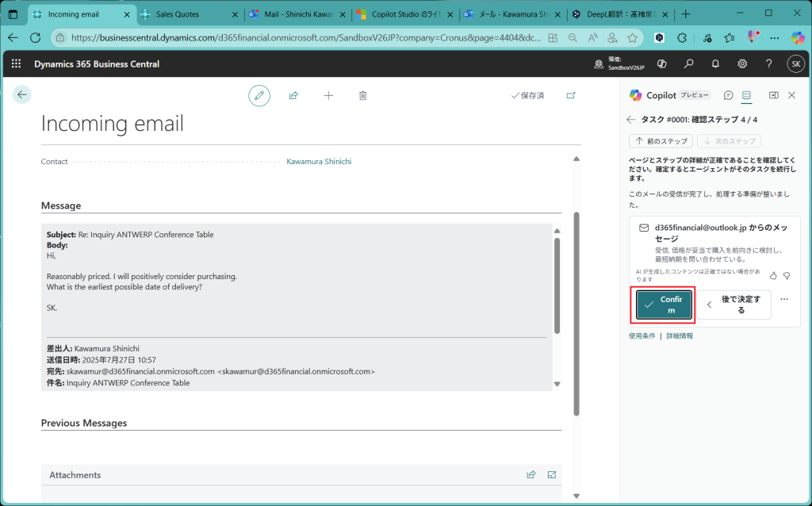Open the notifications bell

(715, 63)
